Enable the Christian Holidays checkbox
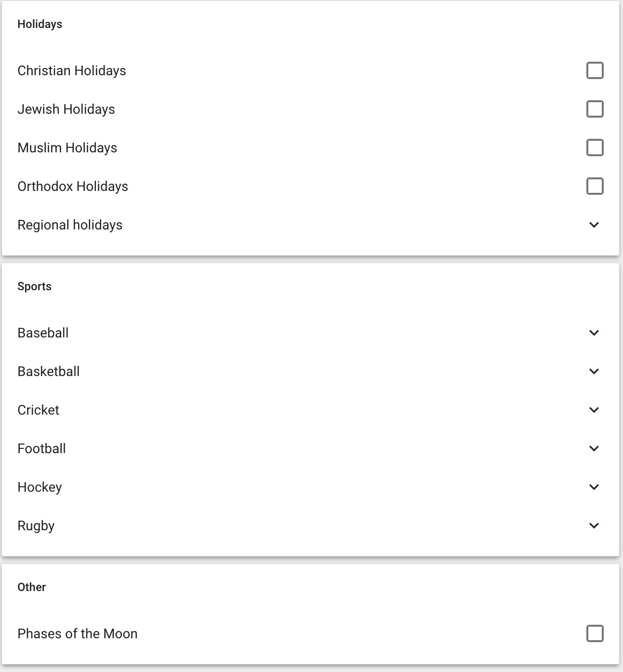Image resolution: width=623 pixels, height=672 pixels. point(595,70)
